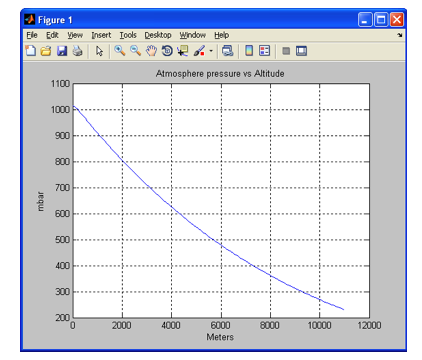Image resolution: width=422 pixels, height=360 pixels.
Task: Toggle the Data Cursor tool
Action: pos(183,51)
